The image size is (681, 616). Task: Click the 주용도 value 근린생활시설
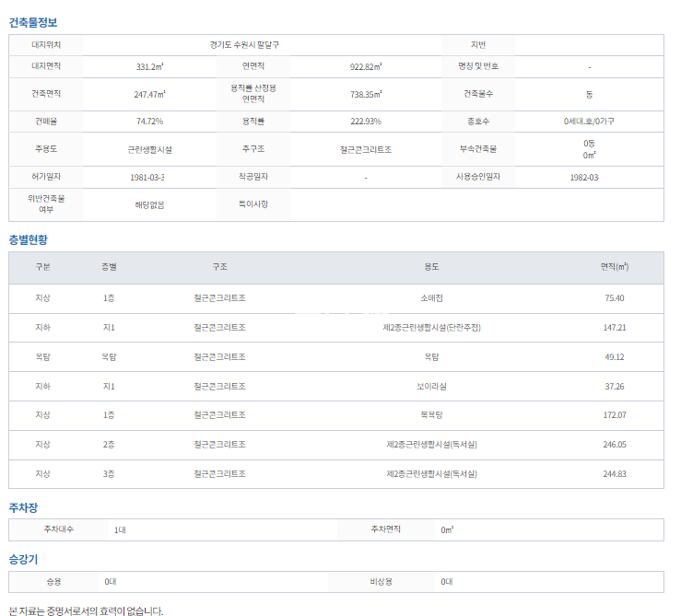149,149
